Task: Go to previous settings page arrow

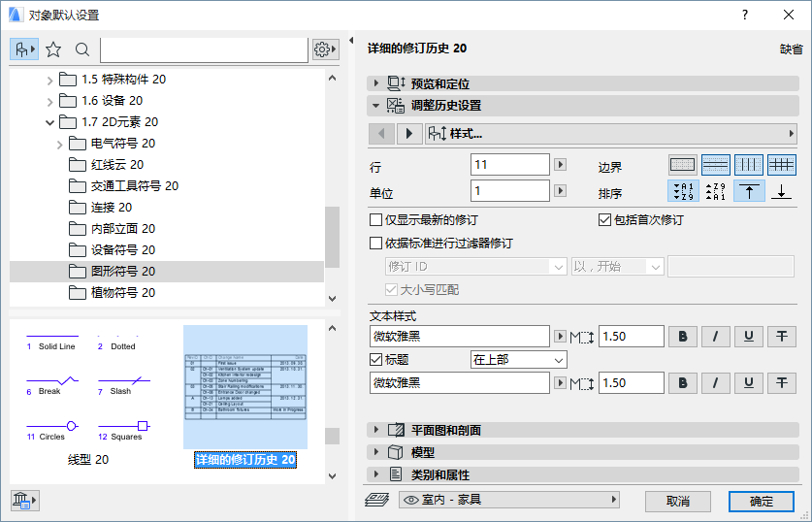Action: click(x=381, y=134)
